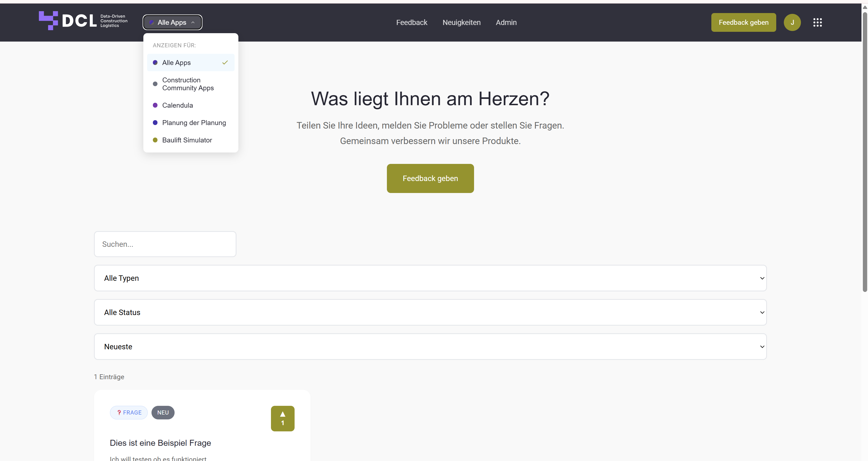Select Construction Community Apps option

pos(191,84)
